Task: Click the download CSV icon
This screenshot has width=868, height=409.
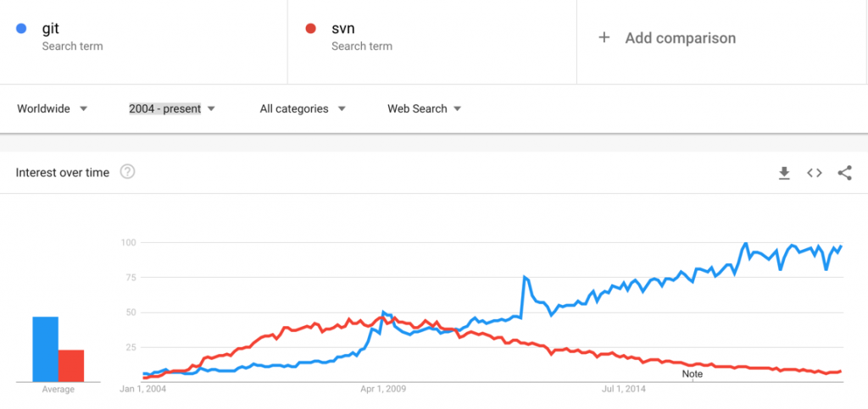Action: [x=784, y=173]
